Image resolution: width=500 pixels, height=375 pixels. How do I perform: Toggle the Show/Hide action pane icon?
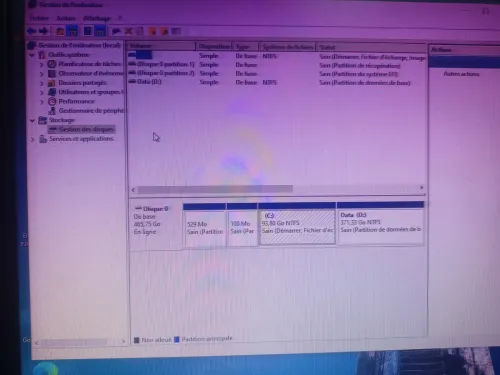coord(100,31)
